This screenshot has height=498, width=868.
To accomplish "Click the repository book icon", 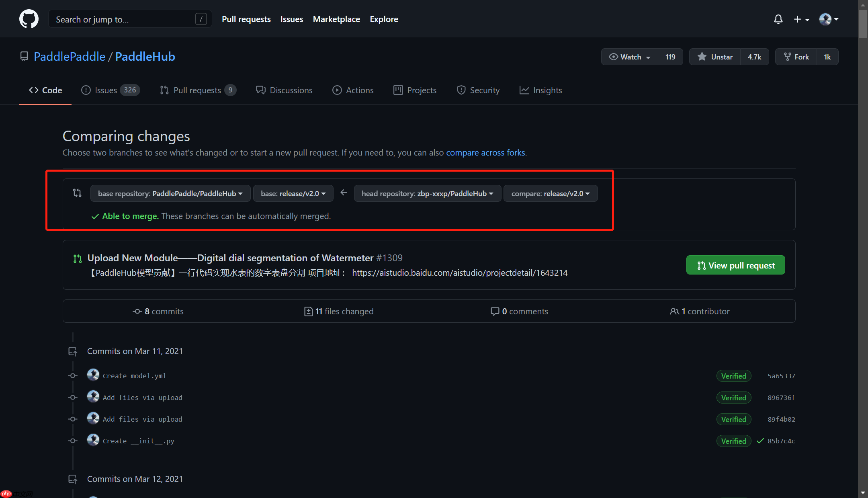I will coord(24,57).
